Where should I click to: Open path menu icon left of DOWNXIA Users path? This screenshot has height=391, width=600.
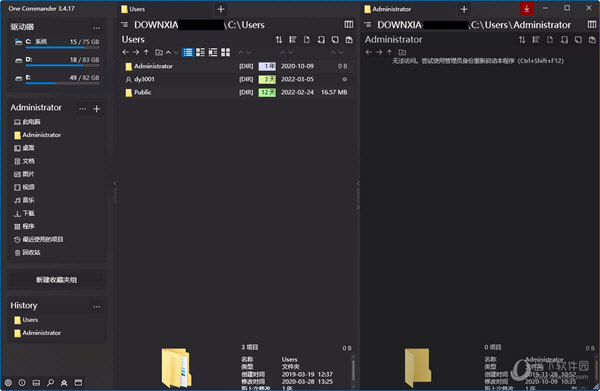point(125,24)
